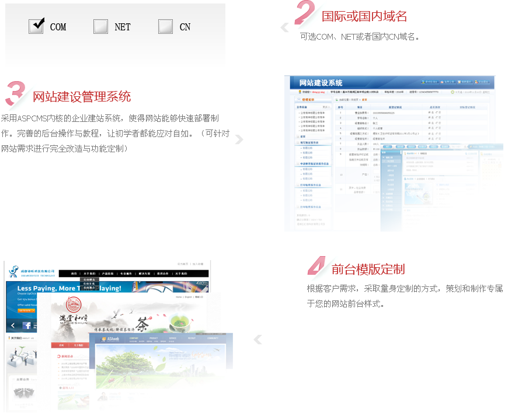Enable the CN domain checkbox
508x420 pixels.
[x=166, y=26]
